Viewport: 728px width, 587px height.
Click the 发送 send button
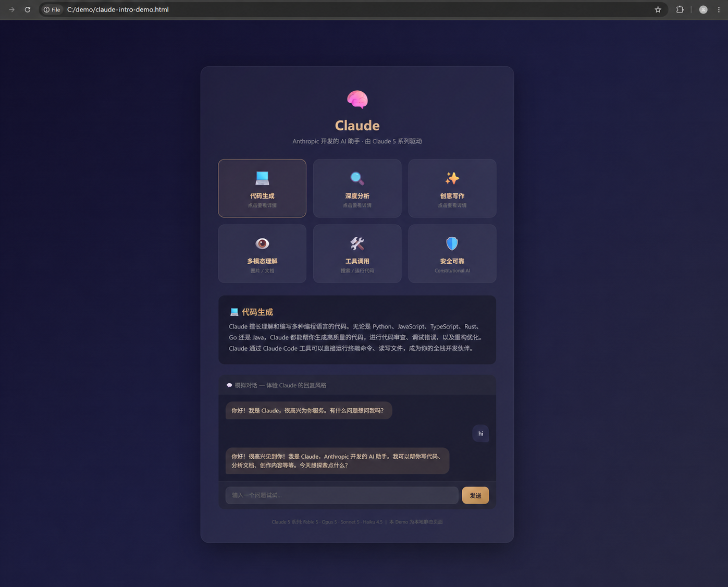pos(475,495)
